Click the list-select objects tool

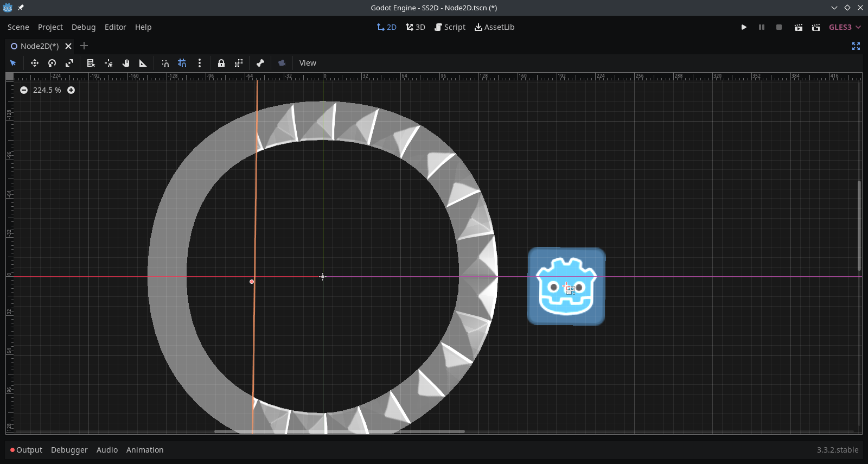[x=91, y=63]
